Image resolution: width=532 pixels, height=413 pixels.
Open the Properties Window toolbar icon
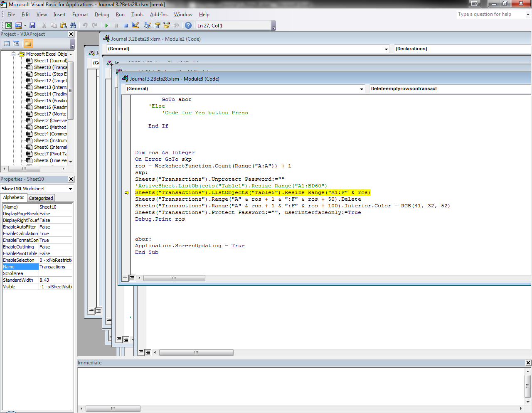pyautogui.click(x=157, y=25)
